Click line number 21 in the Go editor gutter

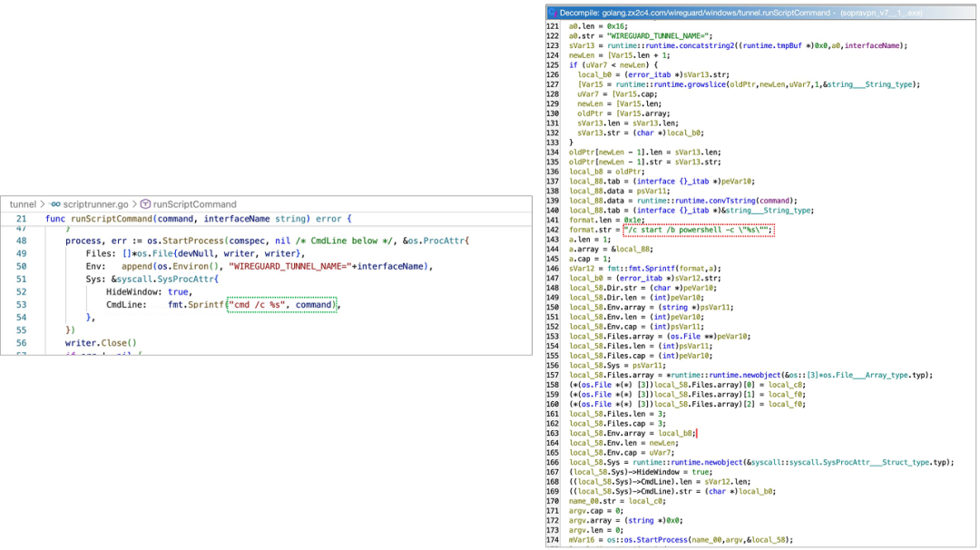click(21, 219)
